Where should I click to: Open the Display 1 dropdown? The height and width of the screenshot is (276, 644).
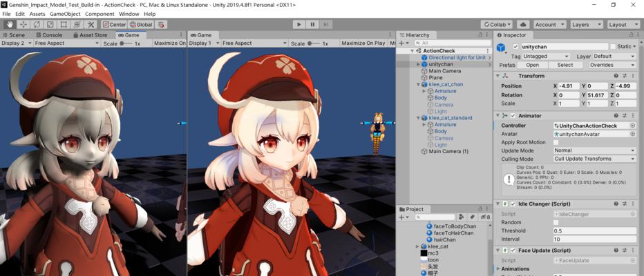[204, 43]
